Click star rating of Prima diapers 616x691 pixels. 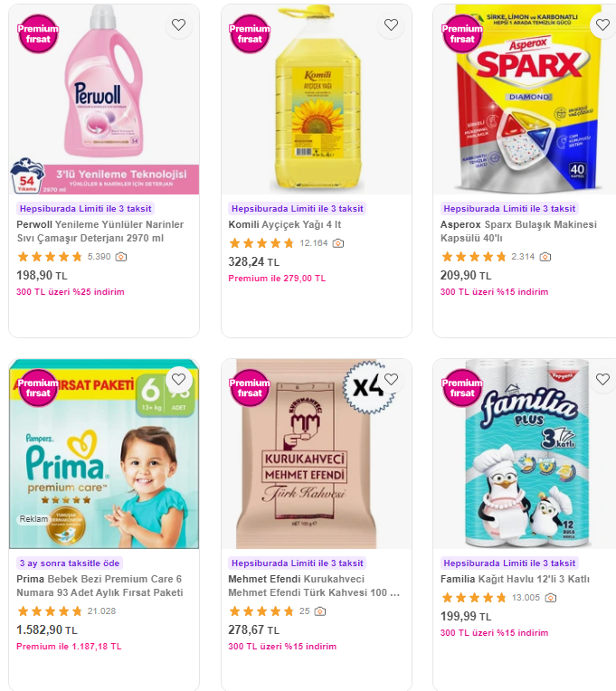point(50,611)
